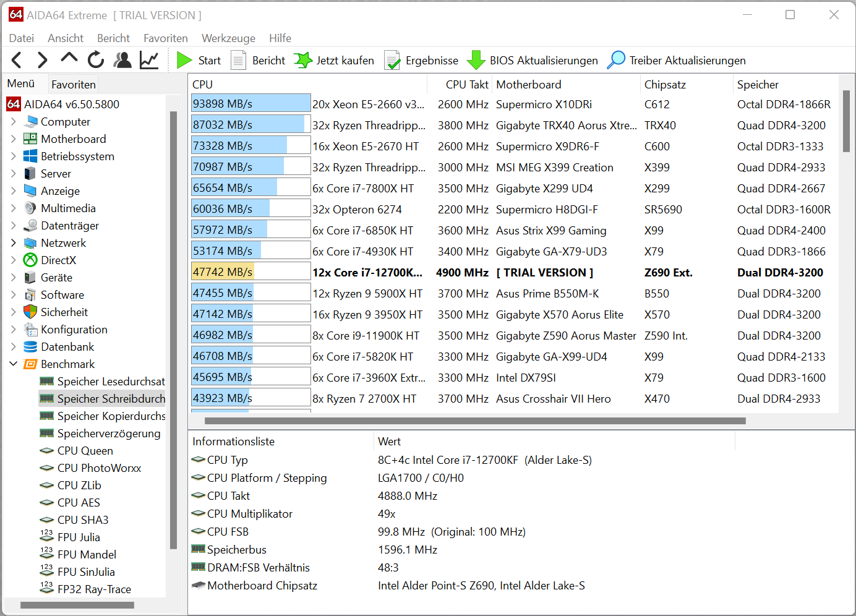Viewport: 856px width, 616px height.
Task: Click the Windows logo Betriebssystem icon
Action: 30,156
